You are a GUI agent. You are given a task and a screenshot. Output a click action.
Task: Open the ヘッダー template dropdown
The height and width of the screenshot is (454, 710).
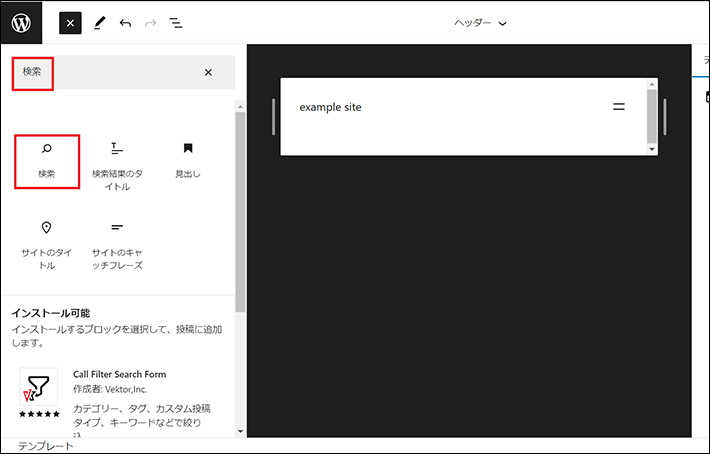[480, 23]
